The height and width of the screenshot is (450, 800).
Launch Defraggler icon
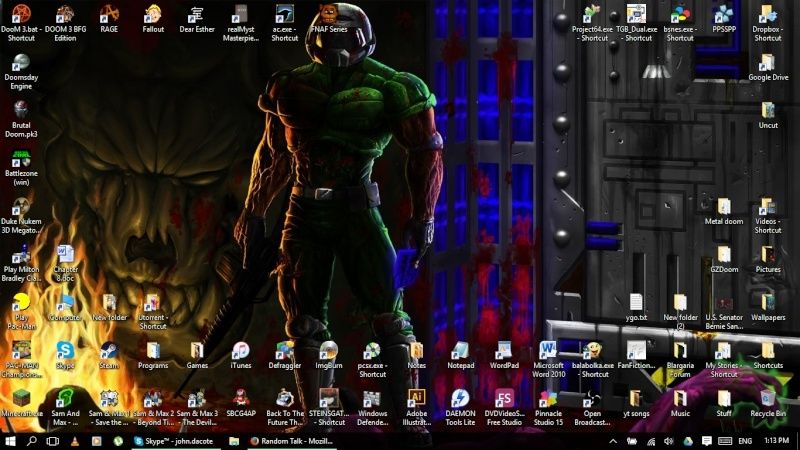click(x=285, y=351)
